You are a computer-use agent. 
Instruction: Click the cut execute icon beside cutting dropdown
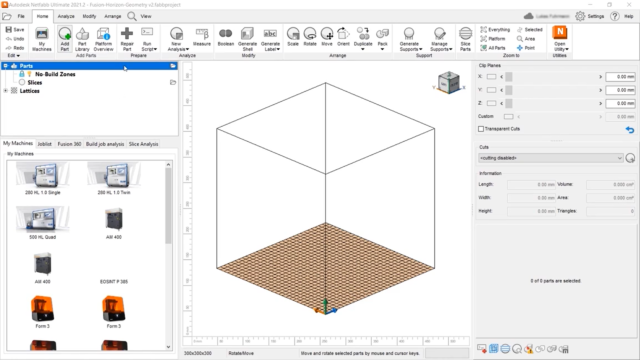pos(630,158)
